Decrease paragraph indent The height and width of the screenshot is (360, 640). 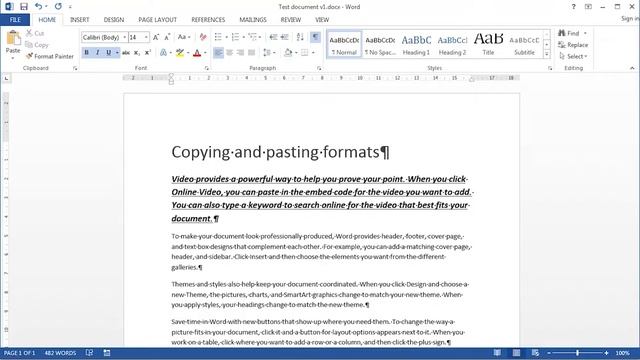point(273,37)
